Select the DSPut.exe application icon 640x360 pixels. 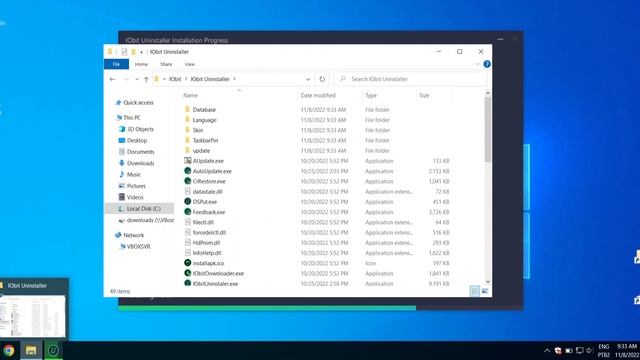click(187, 202)
